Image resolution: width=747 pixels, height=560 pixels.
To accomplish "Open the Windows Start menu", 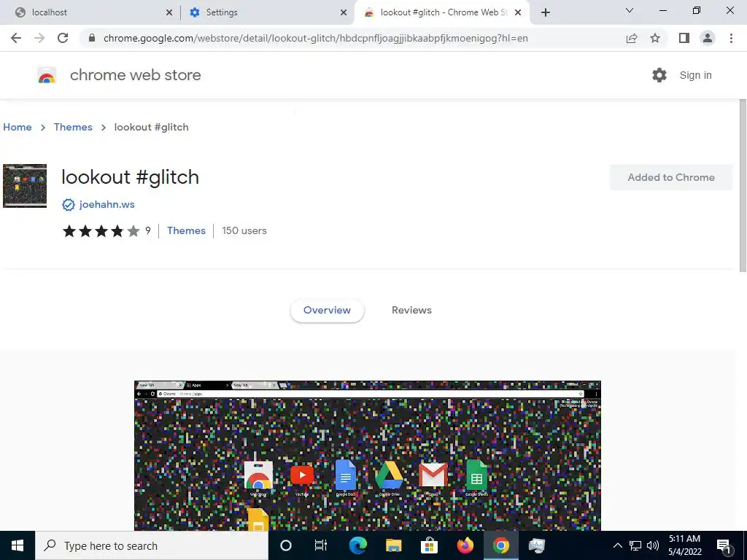I will pos(18,545).
